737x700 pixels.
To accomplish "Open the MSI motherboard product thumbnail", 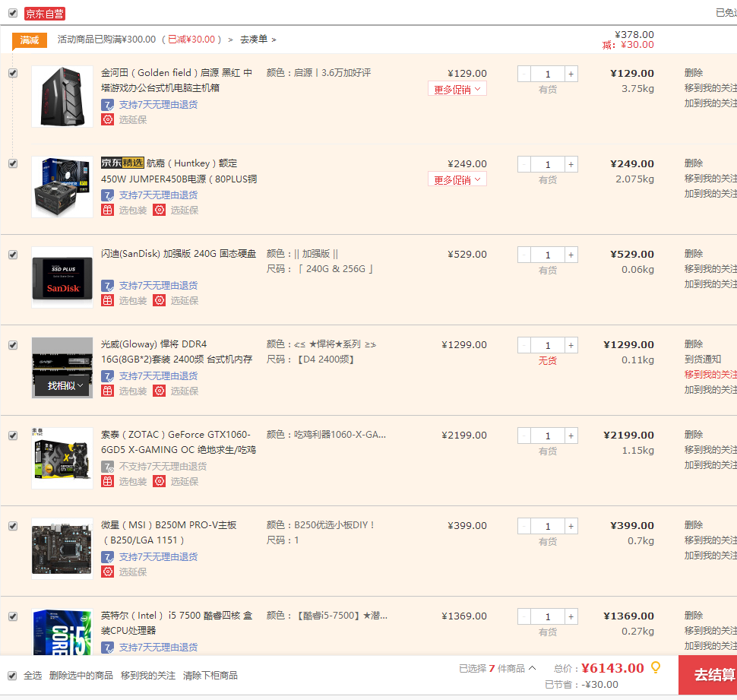I will click(x=62, y=549).
